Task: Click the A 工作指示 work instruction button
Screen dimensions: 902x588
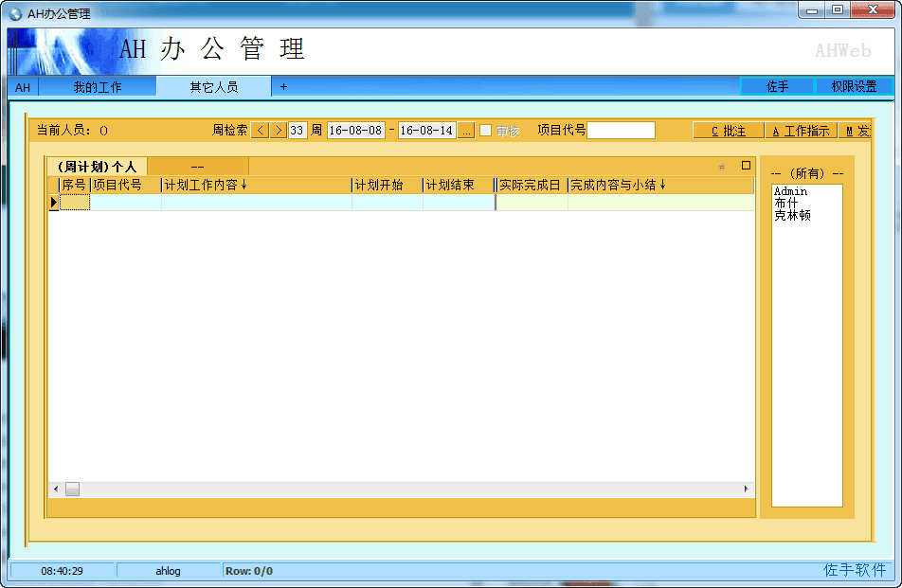Action: [x=801, y=129]
